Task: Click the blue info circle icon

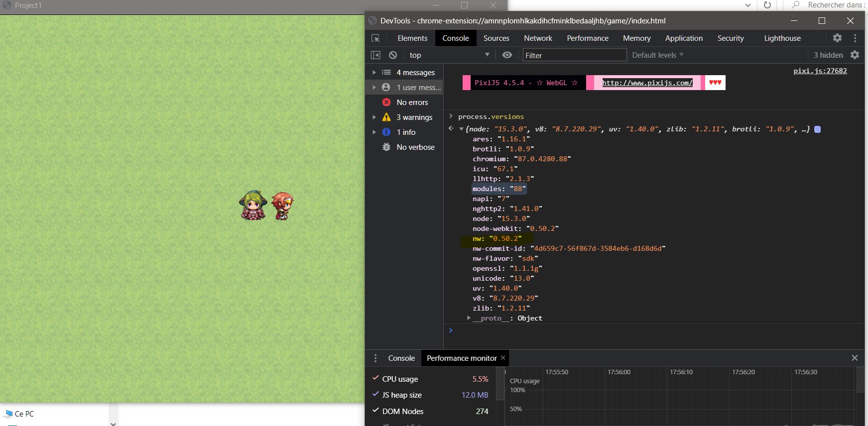Action: pyautogui.click(x=386, y=132)
